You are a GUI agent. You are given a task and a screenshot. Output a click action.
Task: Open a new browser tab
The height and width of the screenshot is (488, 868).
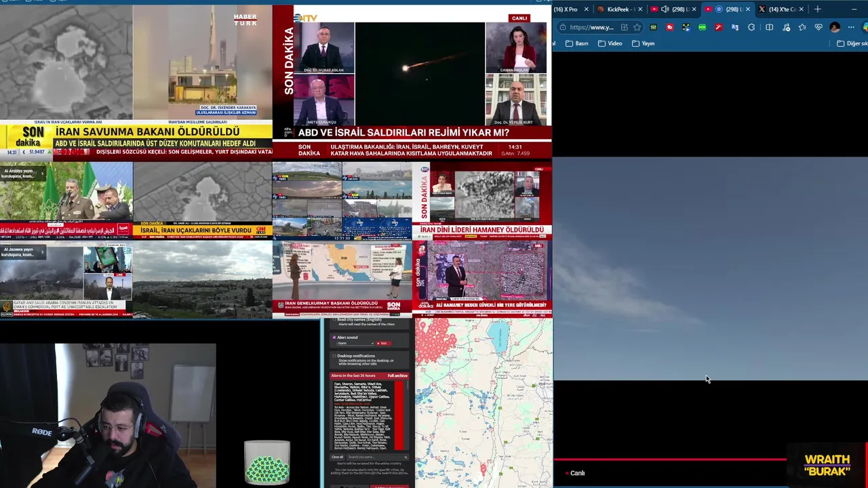pyautogui.click(x=818, y=9)
